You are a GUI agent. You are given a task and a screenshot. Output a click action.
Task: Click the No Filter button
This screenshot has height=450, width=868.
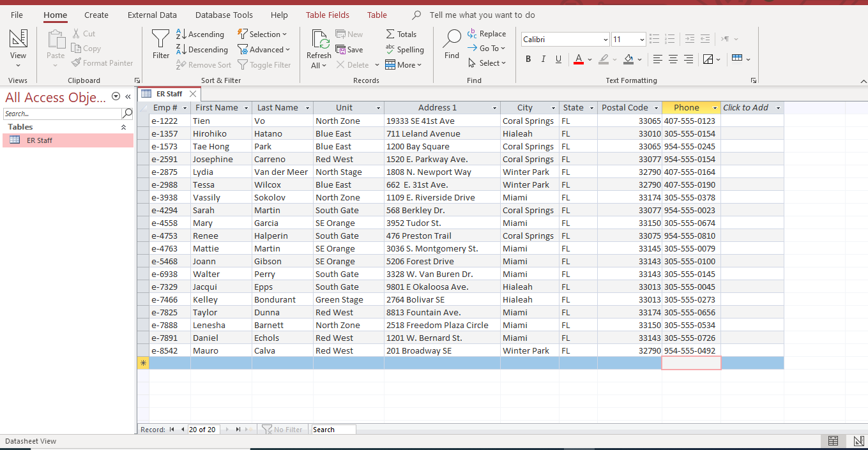click(283, 429)
